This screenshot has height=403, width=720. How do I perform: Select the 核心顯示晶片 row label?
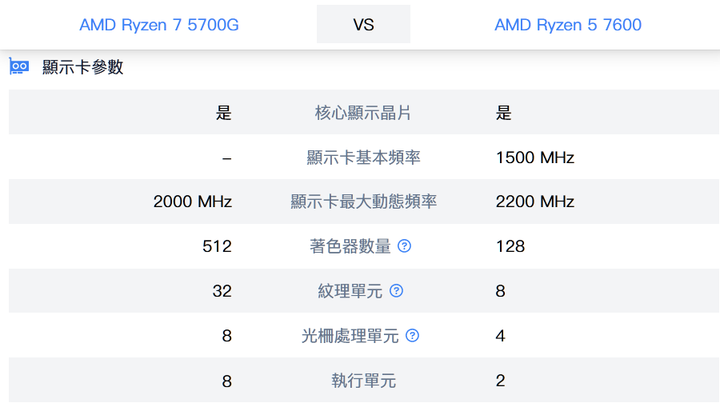point(363,112)
